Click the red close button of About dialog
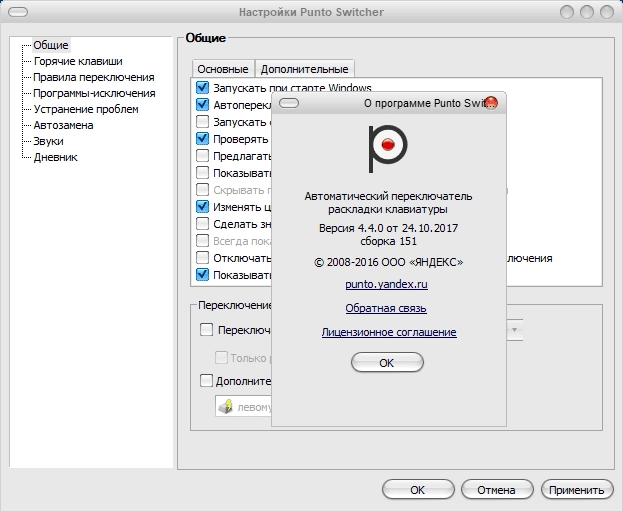This screenshot has width=623, height=512. pos(491,103)
